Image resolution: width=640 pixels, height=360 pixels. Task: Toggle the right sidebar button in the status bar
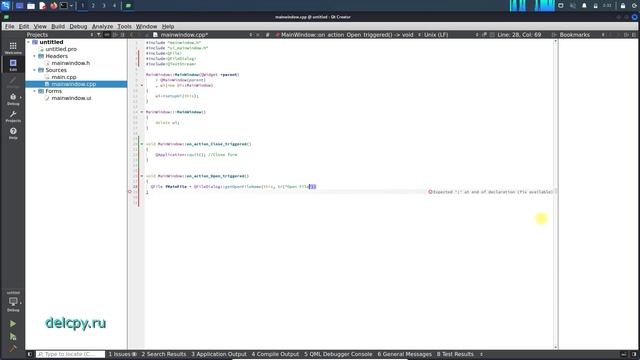click(634, 354)
